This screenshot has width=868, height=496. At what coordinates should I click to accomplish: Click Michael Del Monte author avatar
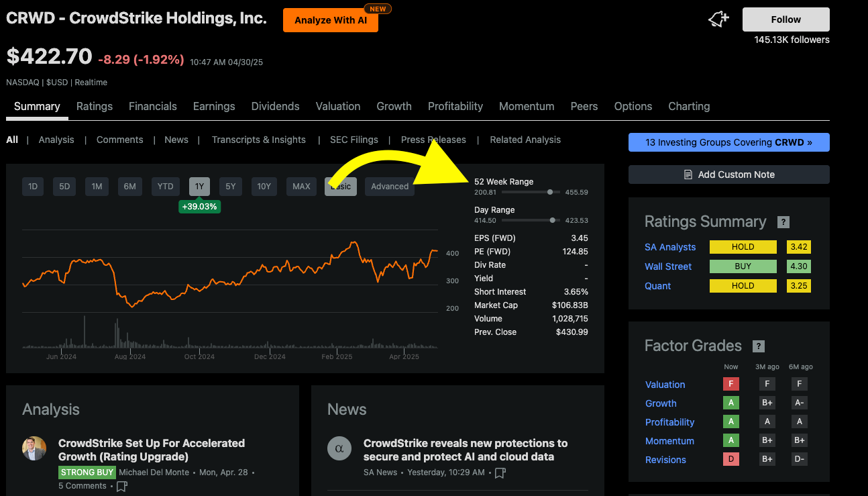point(34,448)
